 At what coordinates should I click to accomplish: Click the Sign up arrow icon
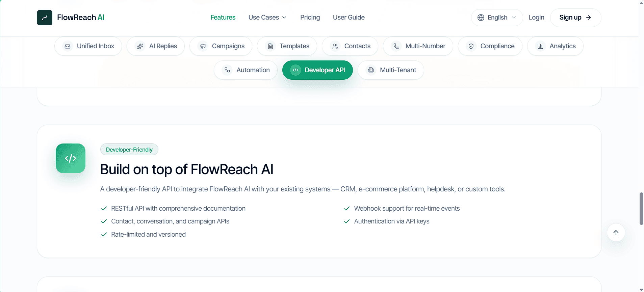click(x=589, y=18)
